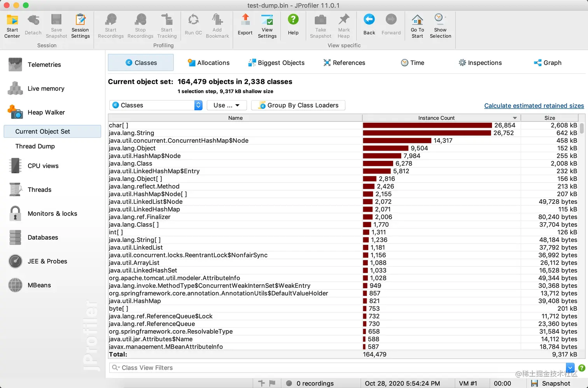Select Current Object Set in the sidebar
The width and height of the screenshot is (588, 388).
pyautogui.click(x=52, y=131)
